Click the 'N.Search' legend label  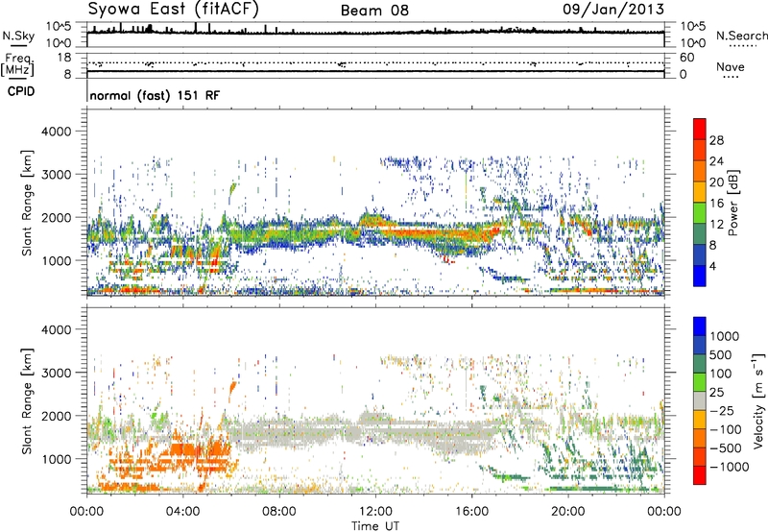click(741, 36)
